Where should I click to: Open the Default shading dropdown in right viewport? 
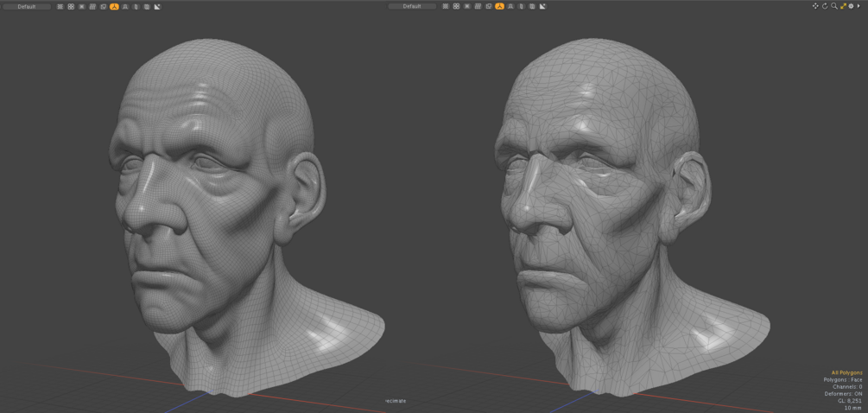point(412,7)
